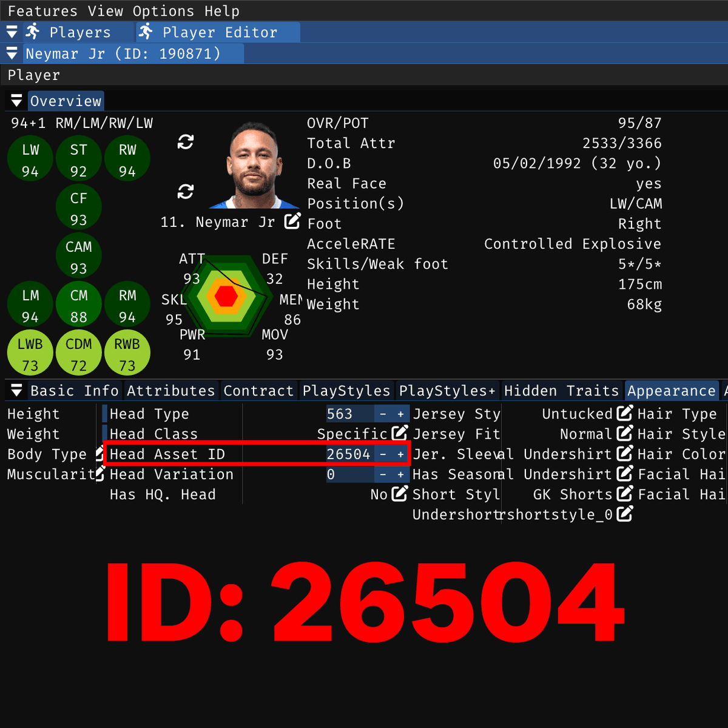Increase Head Variation with plus button
This screenshot has height=728, width=728.
click(x=400, y=474)
